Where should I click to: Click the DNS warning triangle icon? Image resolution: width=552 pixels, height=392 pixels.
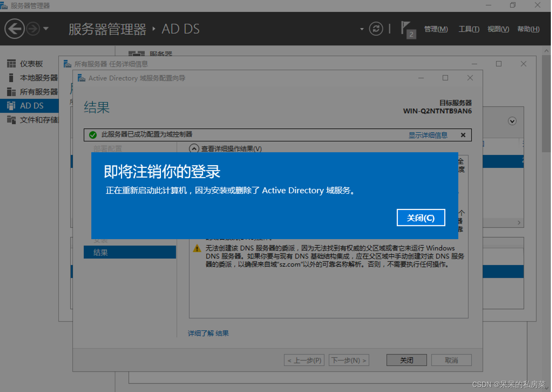197,249
